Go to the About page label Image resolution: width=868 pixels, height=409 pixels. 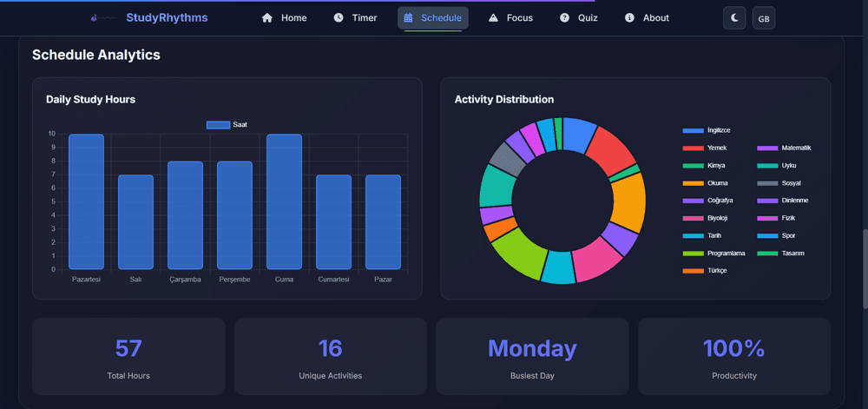656,18
